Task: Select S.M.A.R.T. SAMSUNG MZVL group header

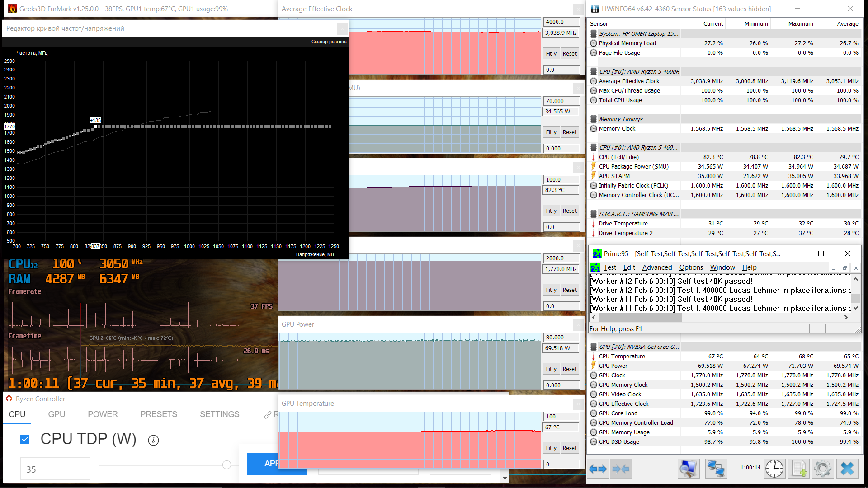Action: pyautogui.click(x=725, y=214)
